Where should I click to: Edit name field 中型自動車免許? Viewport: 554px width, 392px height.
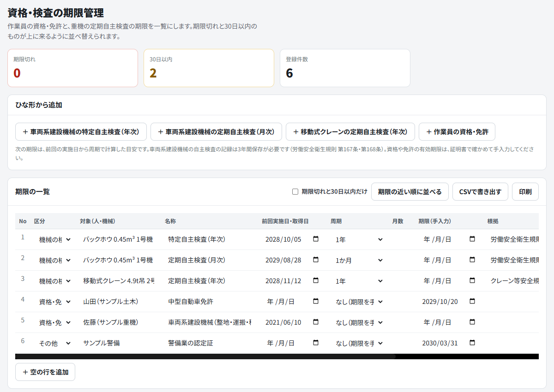[210, 302]
